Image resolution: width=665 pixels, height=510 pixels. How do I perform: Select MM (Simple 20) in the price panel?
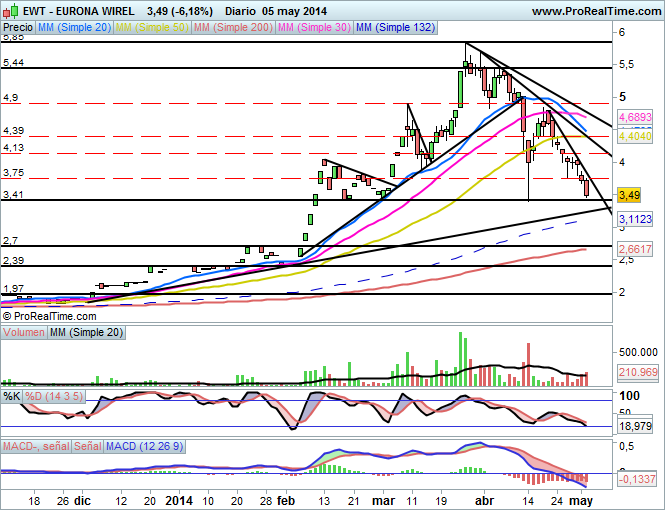(73, 28)
